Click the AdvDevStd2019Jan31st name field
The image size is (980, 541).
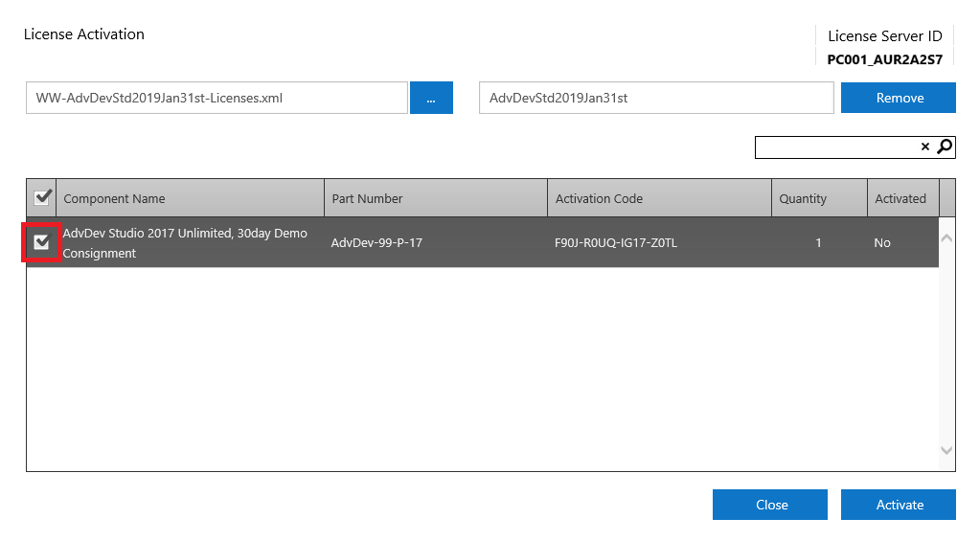(x=656, y=98)
